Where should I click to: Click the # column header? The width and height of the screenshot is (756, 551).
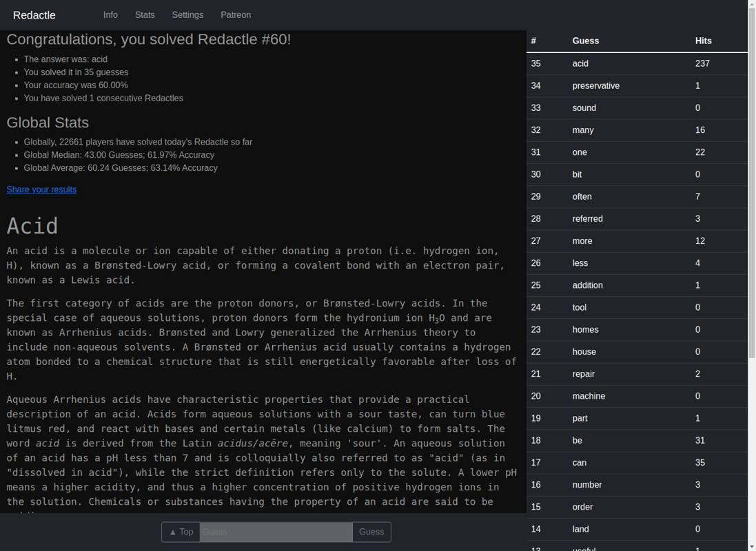click(x=533, y=41)
